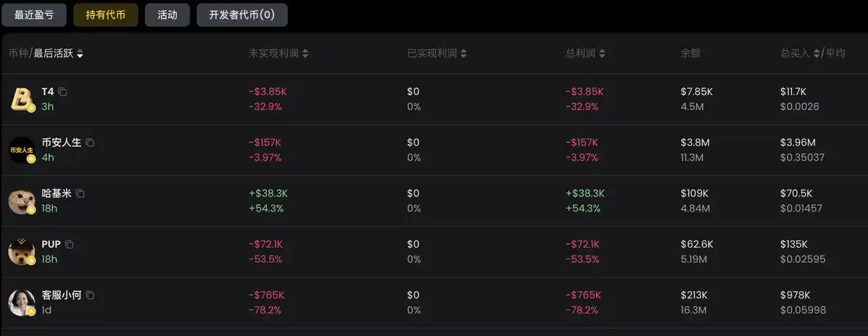Switch to the 最近盈亏 tab
The image size is (868, 336).
click(x=33, y=14)
